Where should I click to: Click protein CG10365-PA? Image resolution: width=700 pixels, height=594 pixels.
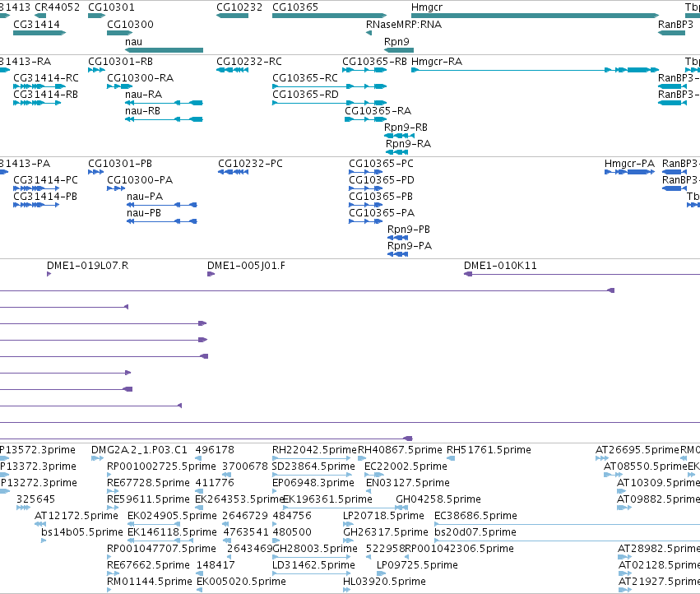382,213
